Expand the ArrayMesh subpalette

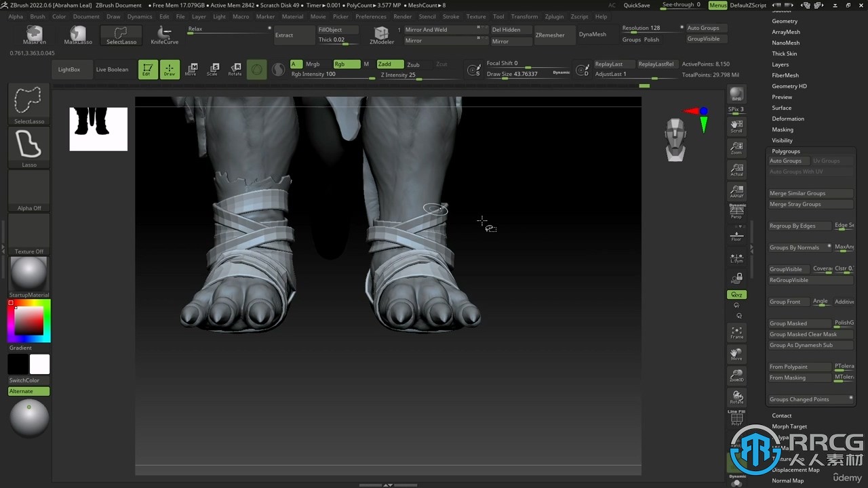click(x=786, y=32)
